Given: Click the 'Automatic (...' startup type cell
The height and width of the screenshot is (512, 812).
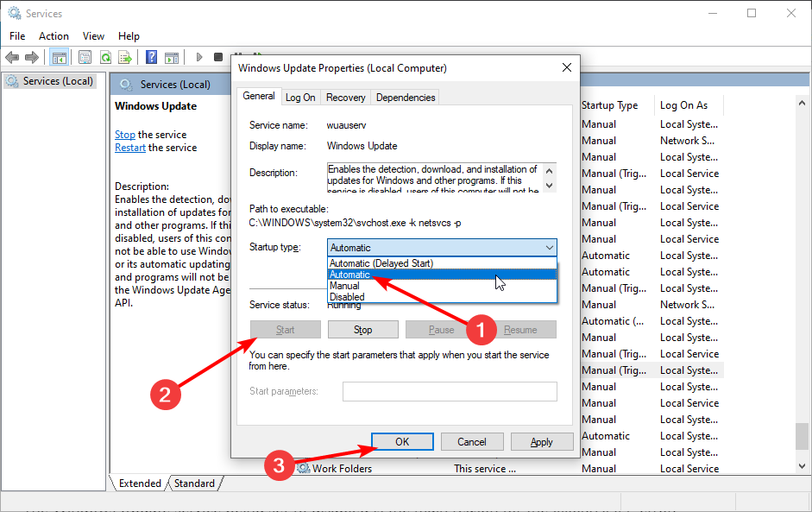Looking at the screenshot, I should coord(613,321).
